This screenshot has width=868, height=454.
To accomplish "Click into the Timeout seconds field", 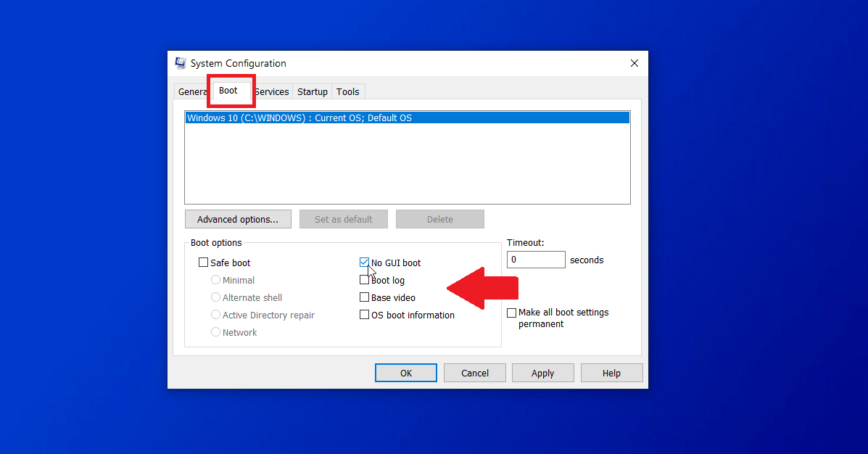I will tap(536, 260).
